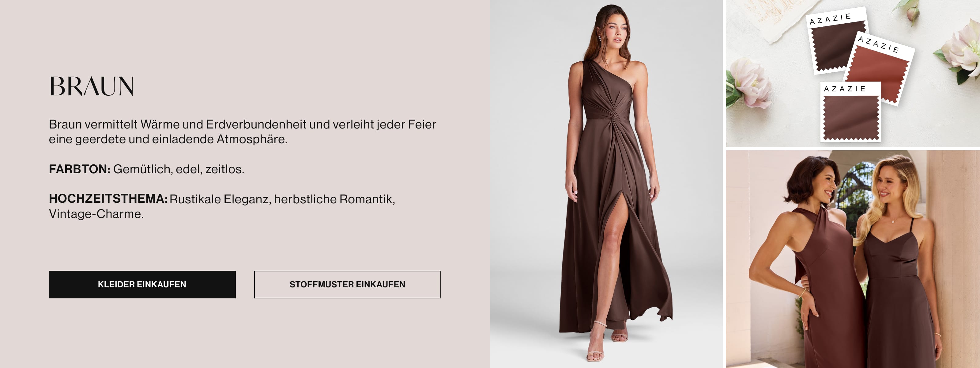Click the HOCHZEITSTHEMA label text
This screenshot has width=980, height=368.
108,198
